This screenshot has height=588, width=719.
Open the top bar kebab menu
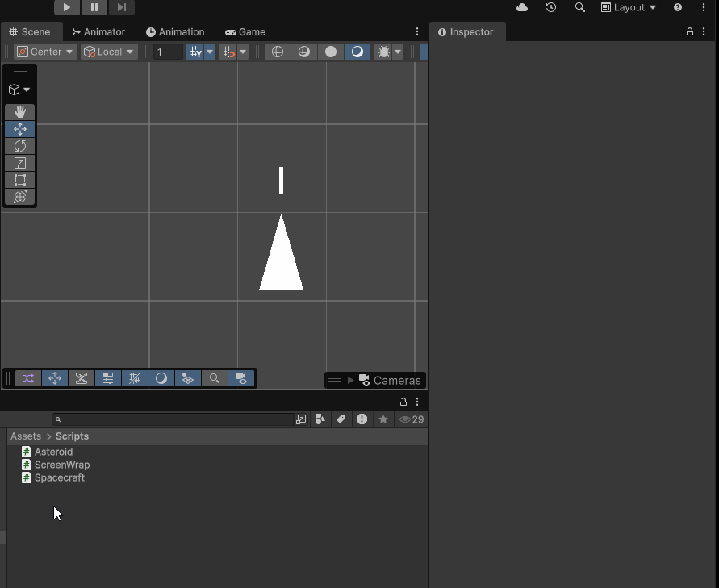coord(704,7)
